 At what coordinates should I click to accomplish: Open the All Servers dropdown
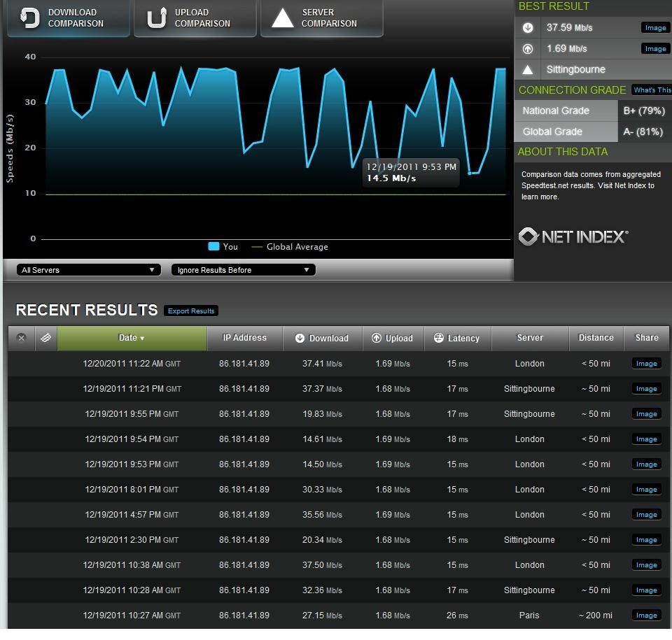(89, 270)
